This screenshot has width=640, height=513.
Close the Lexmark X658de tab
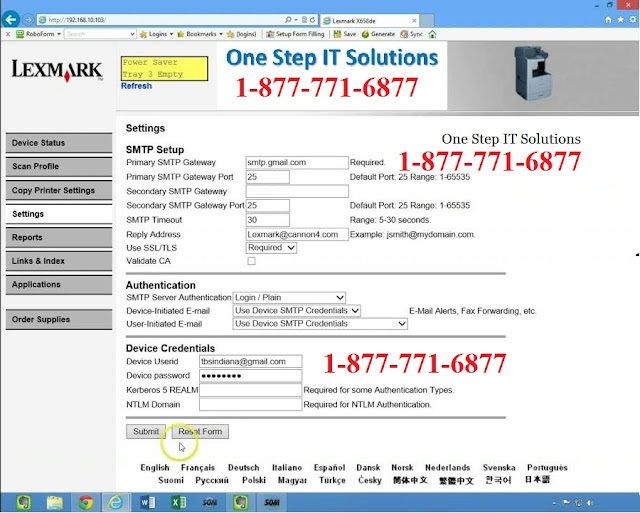point(414,20)
